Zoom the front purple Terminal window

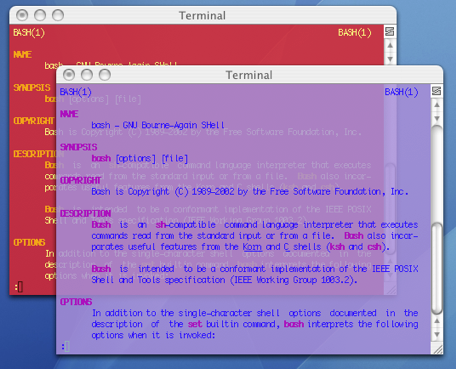click(105, 75)
